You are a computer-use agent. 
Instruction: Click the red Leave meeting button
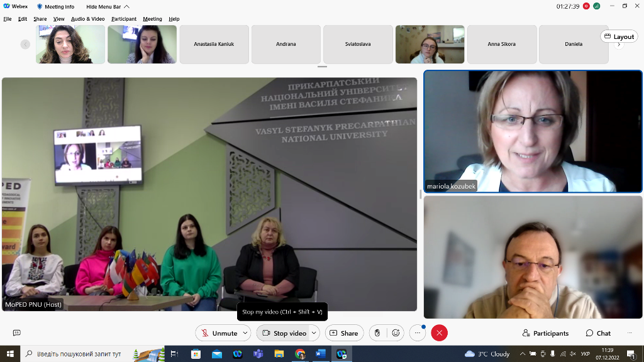[x=439, y=333]
